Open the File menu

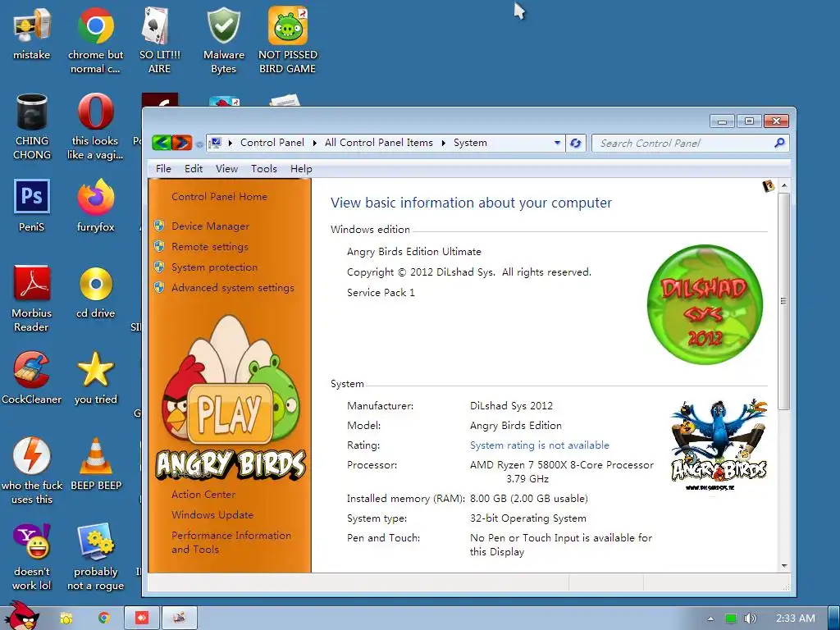163,169
